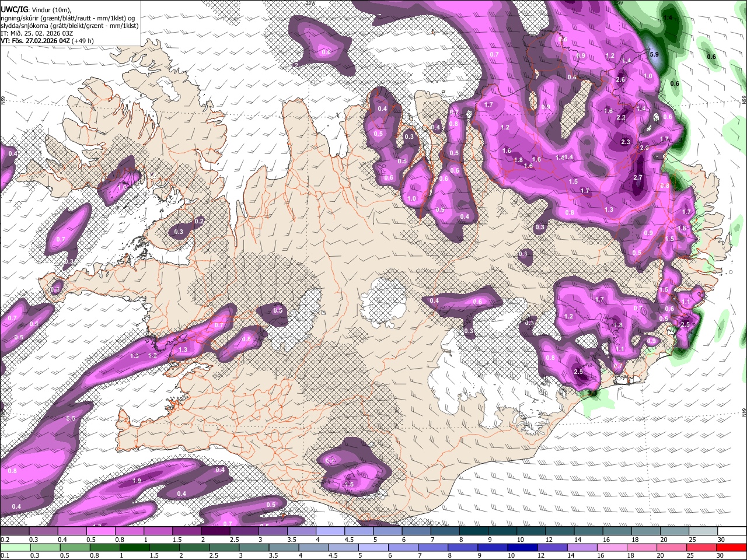Click the red rain swatch above 30
Image resolution: width=747 pixels, height=560 pixels.
(x=731, y=548)
